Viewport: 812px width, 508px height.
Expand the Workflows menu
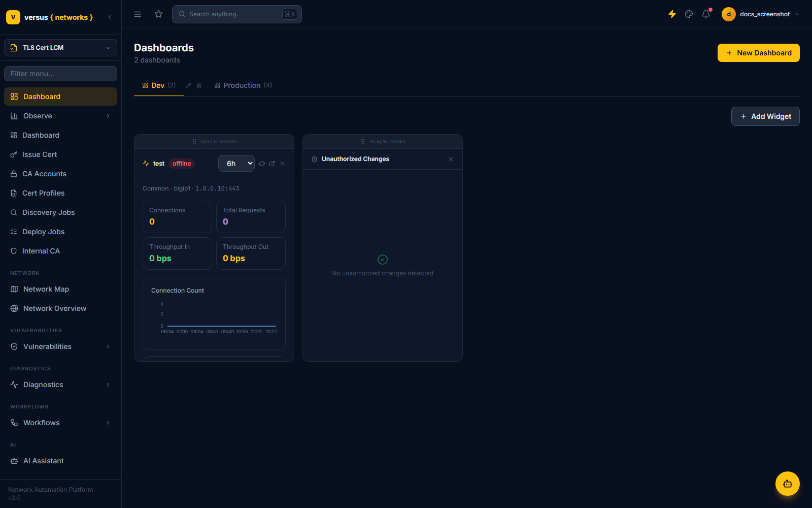[60, 423]
